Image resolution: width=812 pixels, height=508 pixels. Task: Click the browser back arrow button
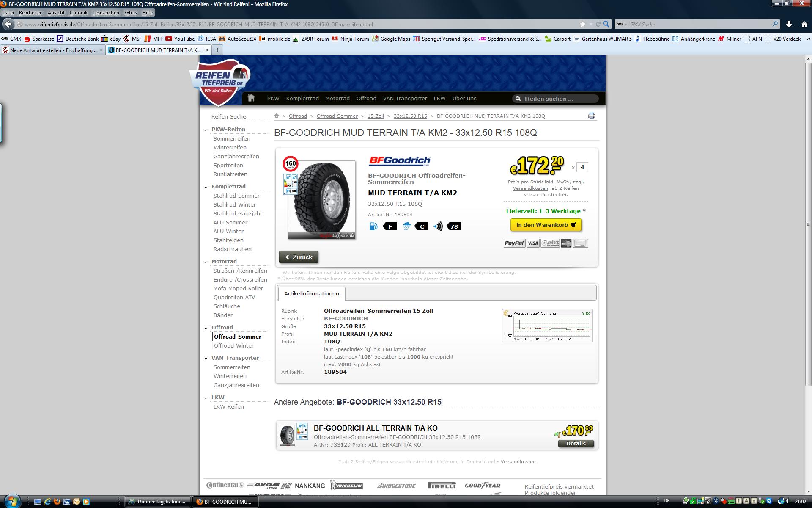click(8, 24)
